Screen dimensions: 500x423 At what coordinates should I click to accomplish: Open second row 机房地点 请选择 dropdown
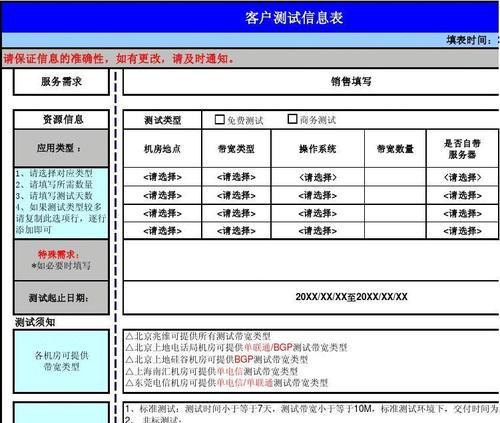pos(163,195)
